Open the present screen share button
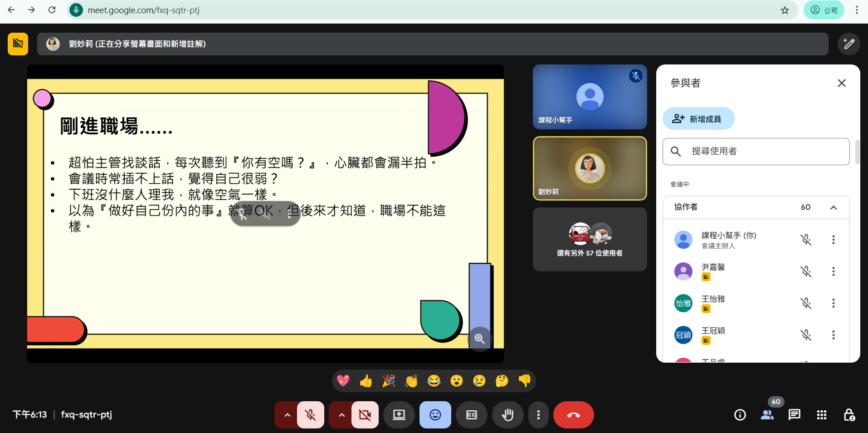 point(399,415)
